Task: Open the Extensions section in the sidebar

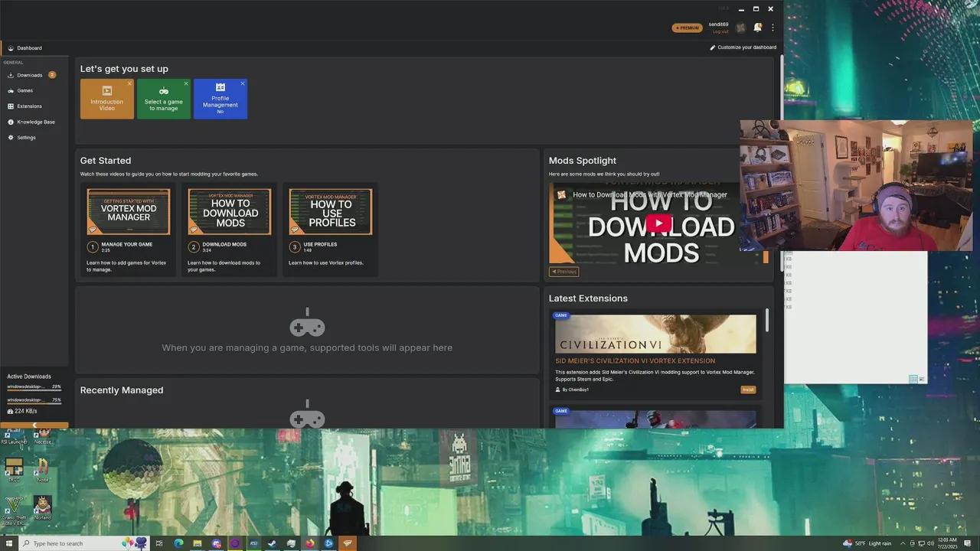Action: (34, 106)
